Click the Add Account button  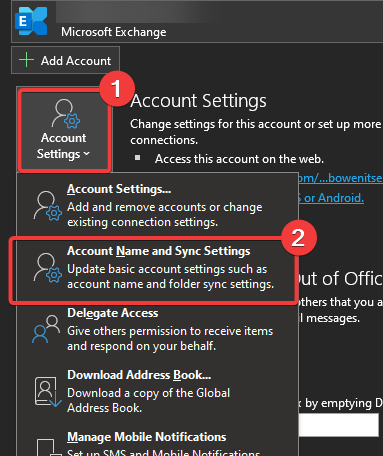(x=65, y=60)
